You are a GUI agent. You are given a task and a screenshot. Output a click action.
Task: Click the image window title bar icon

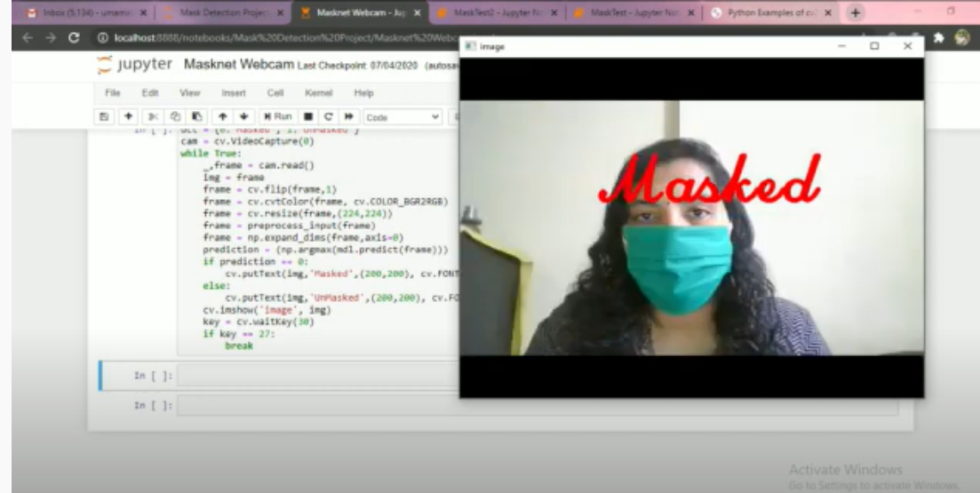[471, 46]
